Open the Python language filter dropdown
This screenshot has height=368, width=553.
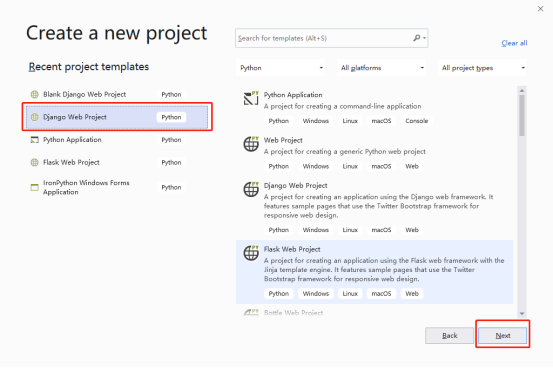(x=281, y=68)
